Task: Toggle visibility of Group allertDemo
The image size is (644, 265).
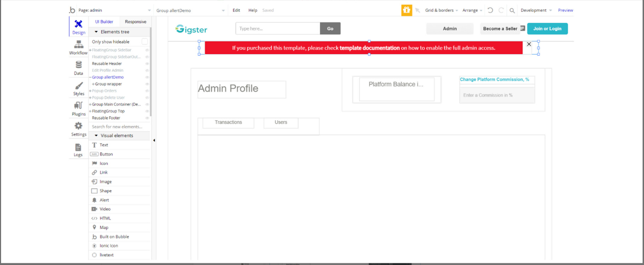Action: pyautogui.click(x=147, y=77)
